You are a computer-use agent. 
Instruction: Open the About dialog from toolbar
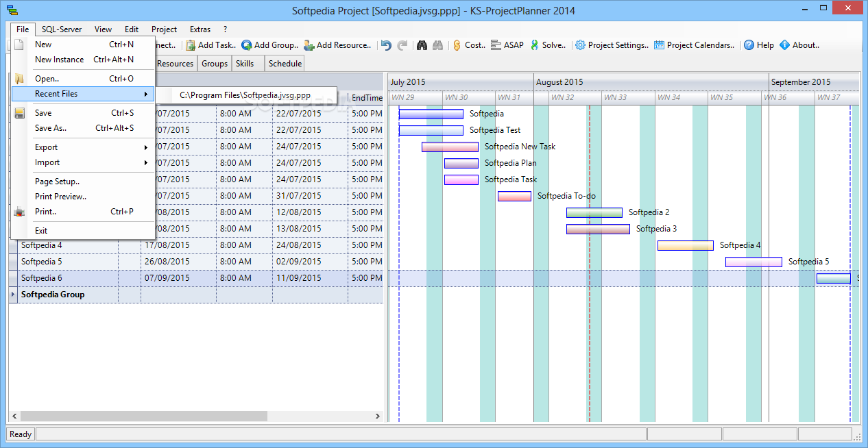coord(799,45)
